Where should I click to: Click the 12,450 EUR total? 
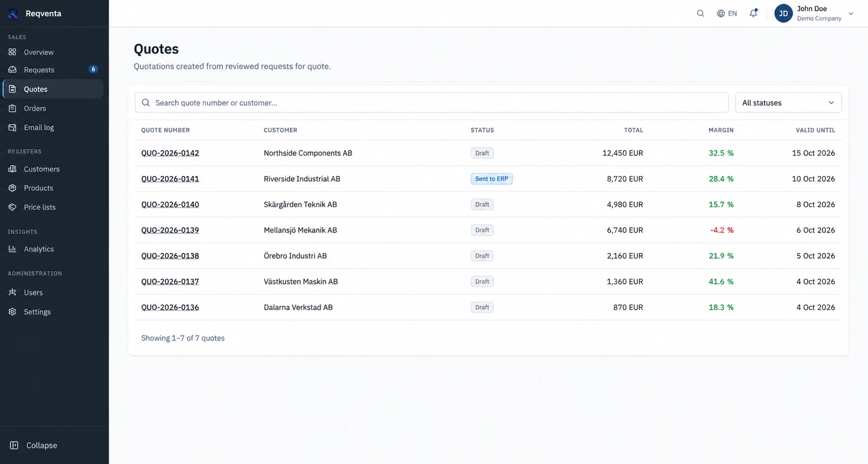click(623, 153)
